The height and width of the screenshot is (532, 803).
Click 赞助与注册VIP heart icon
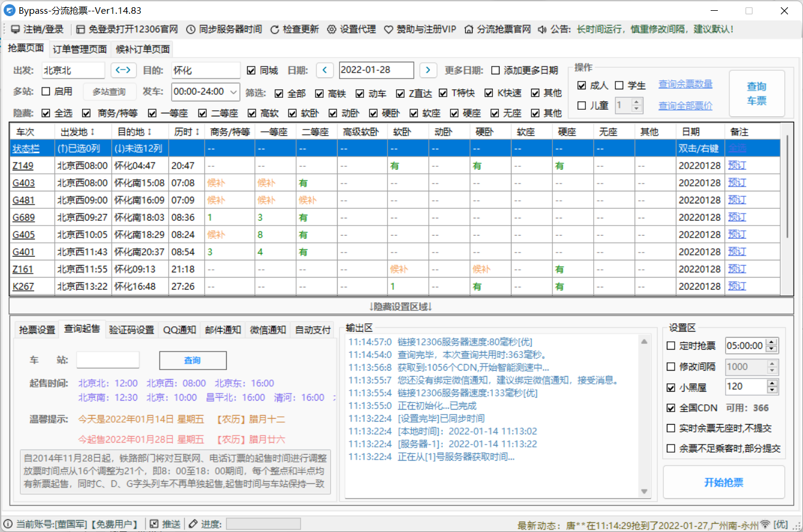(x=388, y=29)
